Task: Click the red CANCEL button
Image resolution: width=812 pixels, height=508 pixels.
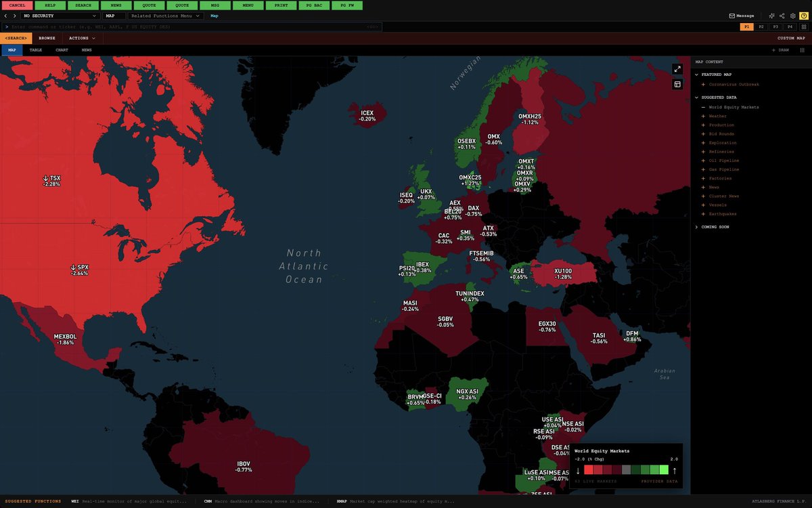Action: point(17,5)
